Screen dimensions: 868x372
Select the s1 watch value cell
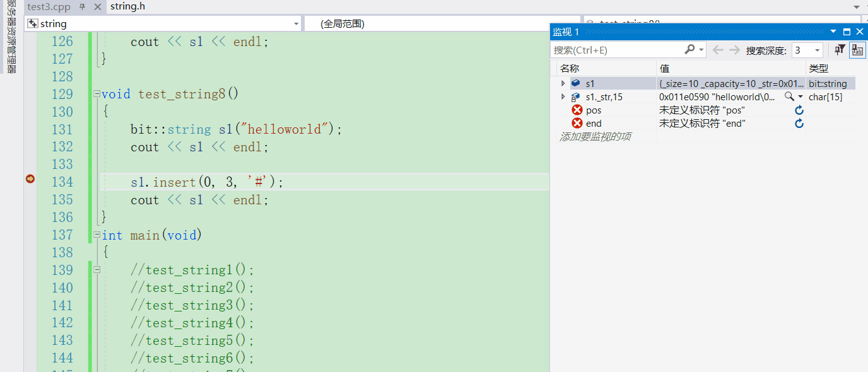tap(731, 83)
